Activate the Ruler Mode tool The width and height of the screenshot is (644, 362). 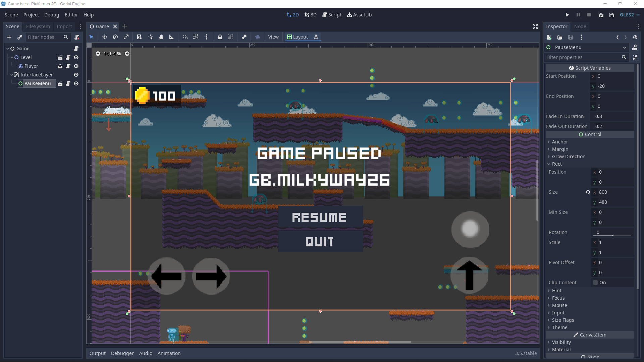(172, 37)
